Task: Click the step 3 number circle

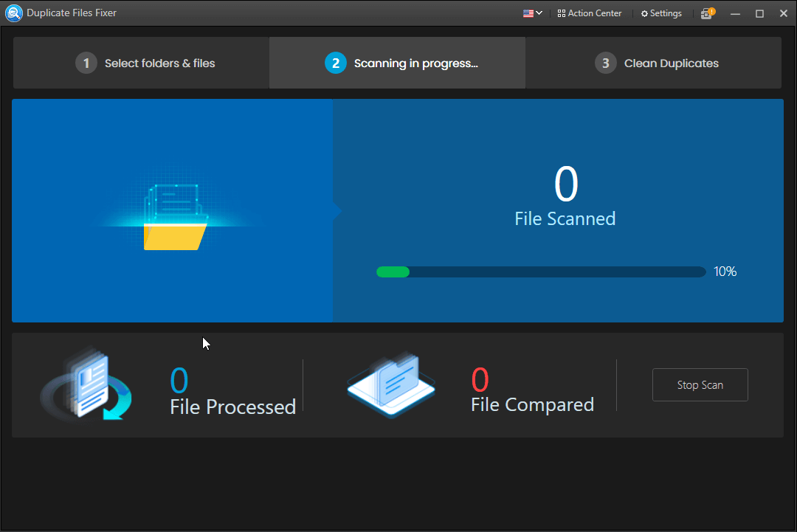Action: click(x=605, y=63)
